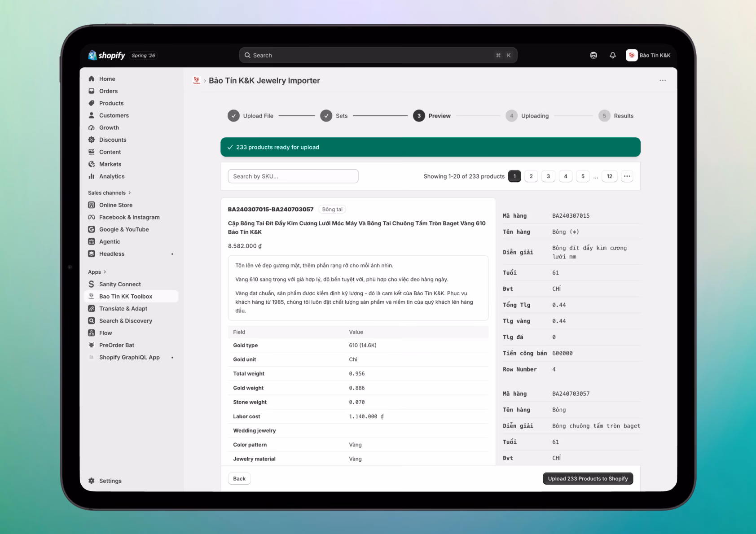Click the Markets globe icon
Screen dimensions: 756x534
(x=92, y=164)
